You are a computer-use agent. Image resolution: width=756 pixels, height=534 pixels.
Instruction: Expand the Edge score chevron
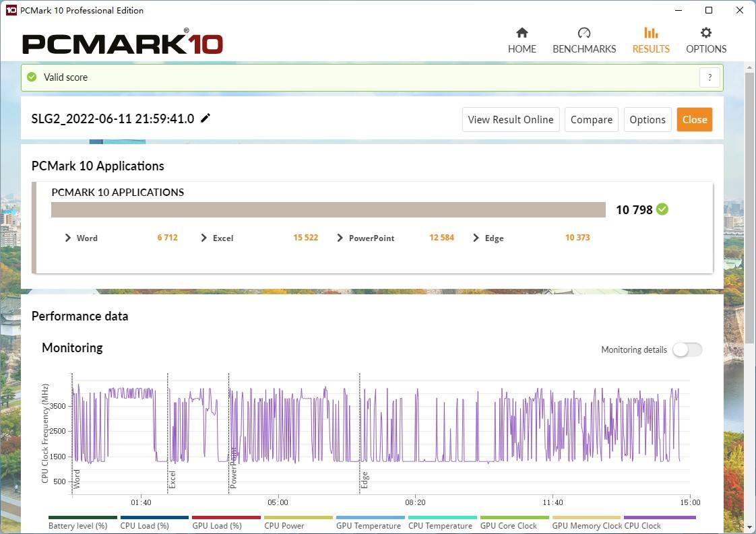tap(476, 238)
